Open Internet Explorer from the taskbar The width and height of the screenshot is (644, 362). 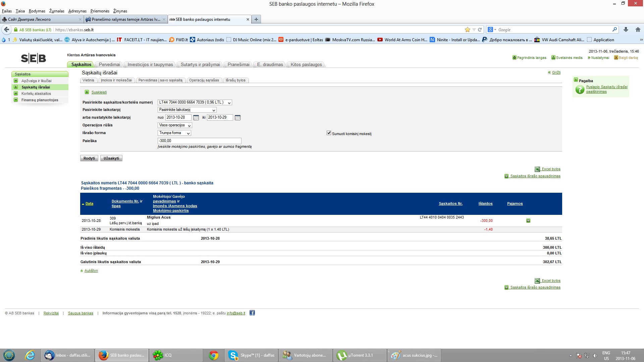pos(30,355)
